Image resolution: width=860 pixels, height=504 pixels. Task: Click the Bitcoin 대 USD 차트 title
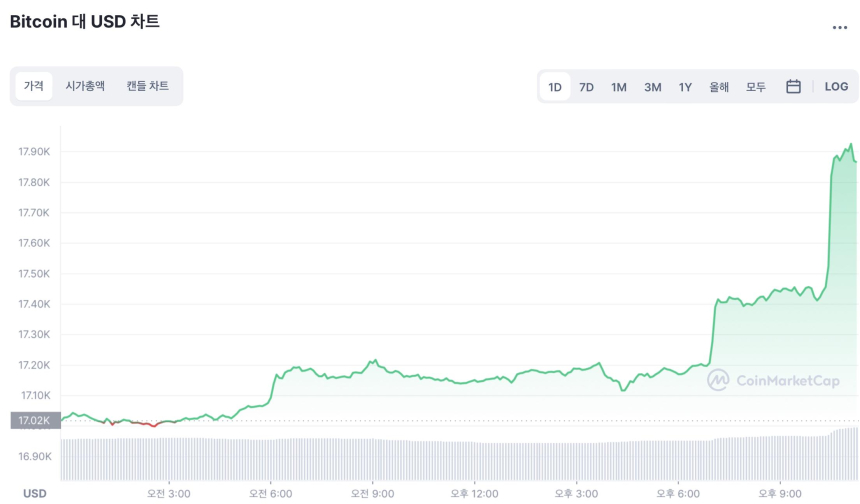click(x=85, y=21)
